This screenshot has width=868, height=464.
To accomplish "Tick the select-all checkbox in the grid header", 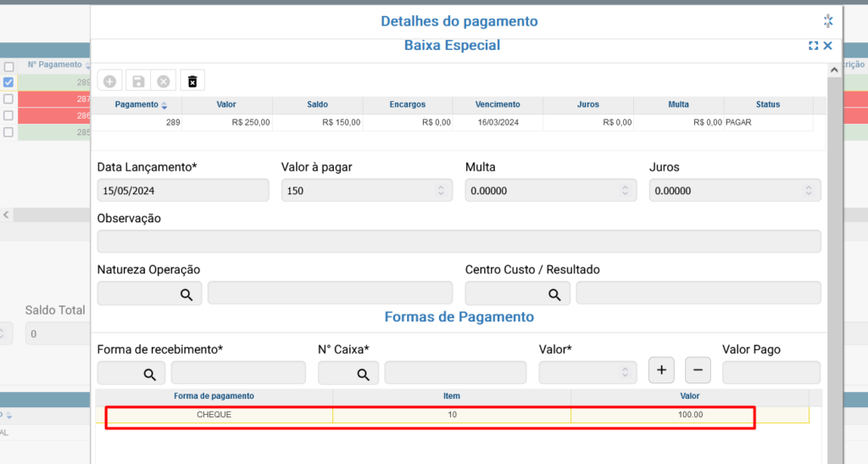I will coord(8,66).
